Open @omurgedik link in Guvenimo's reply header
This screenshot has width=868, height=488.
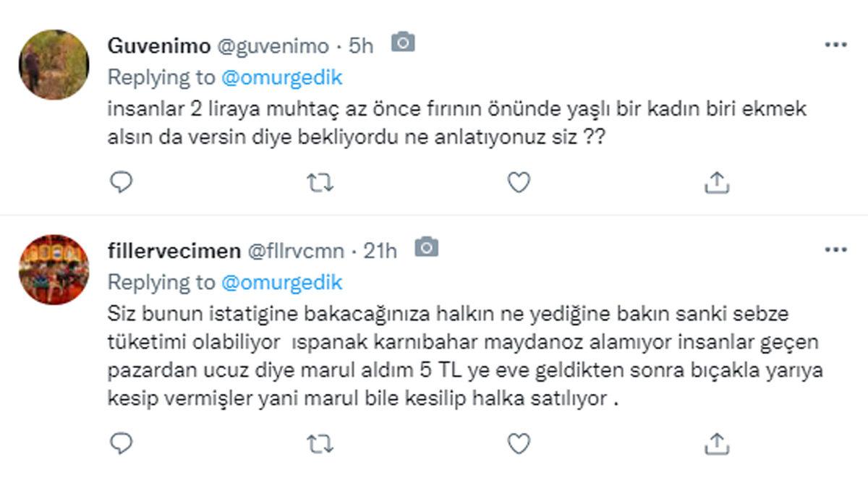[x=283, y=75]
